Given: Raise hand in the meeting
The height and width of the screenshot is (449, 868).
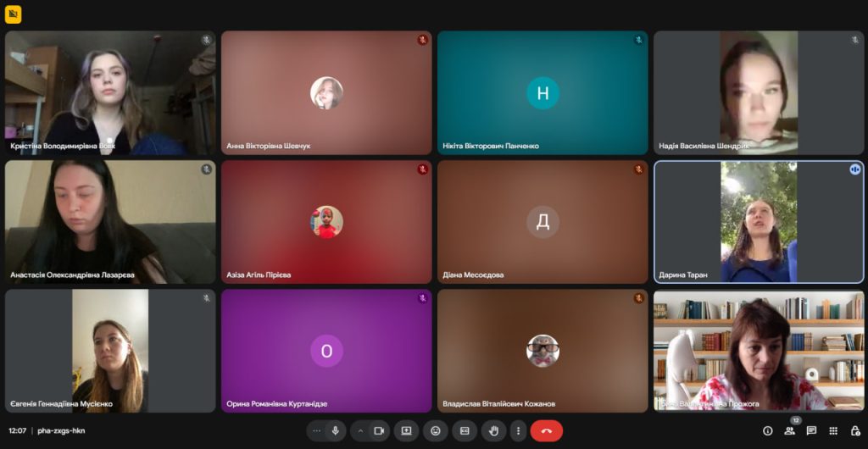Looking at the screenshot, I should click(493, 430).
